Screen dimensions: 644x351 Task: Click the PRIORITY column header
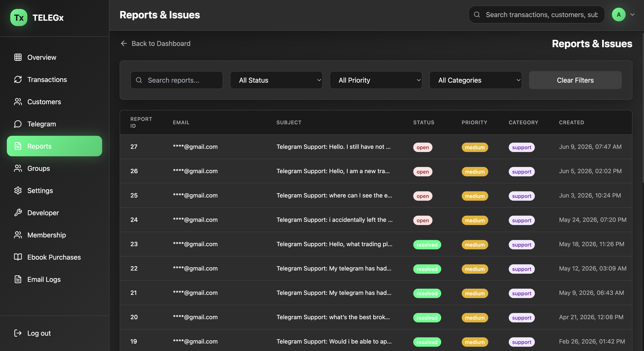point(474,122)
